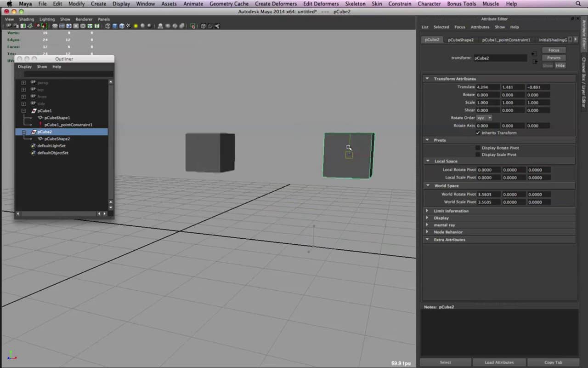Click the textured checker display icon
This screenshot has width=588, height=368.
pos(128,26)
